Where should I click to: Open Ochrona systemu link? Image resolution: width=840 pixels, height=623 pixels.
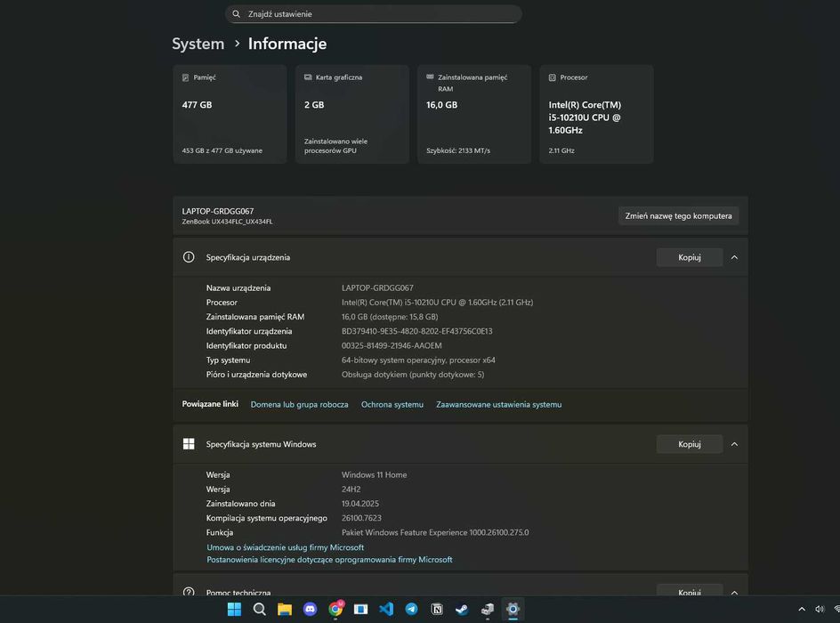coord(392,404)
